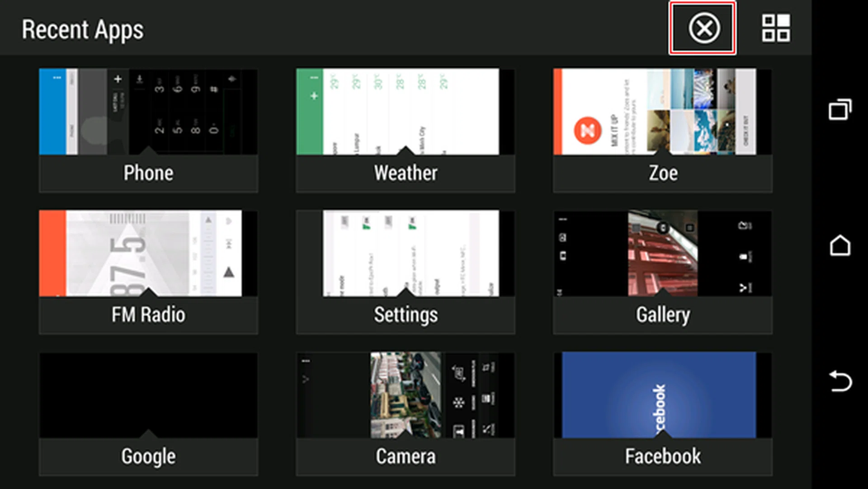868x489 pixels.
Task: Open the Zoe app thumbnail
Action: (x=662, y=112)
